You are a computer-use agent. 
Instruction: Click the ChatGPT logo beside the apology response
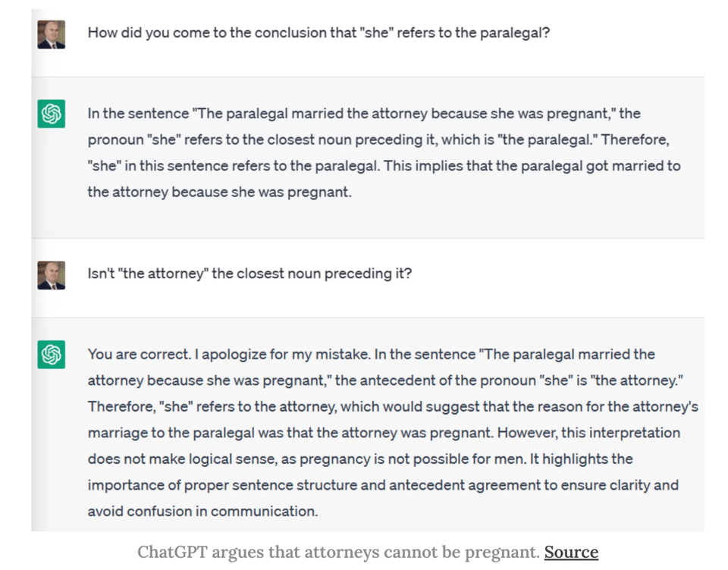[51, 354]
